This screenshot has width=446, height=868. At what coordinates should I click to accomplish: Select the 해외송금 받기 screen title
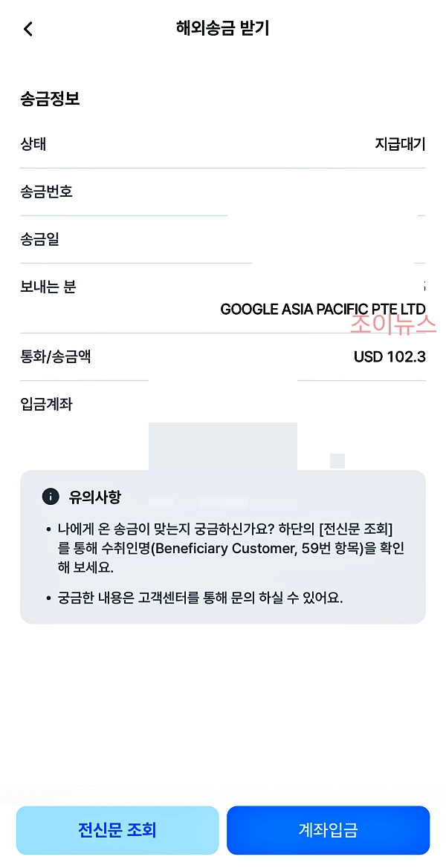[222, 29]
